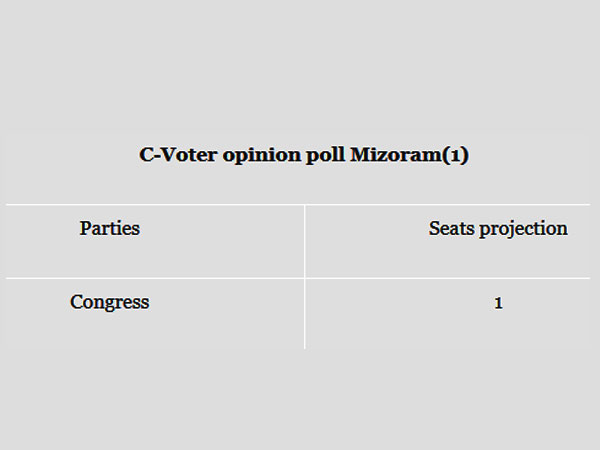
Task: Select the Parties column header
Action: pyautogui.click(x=110, y=228)
